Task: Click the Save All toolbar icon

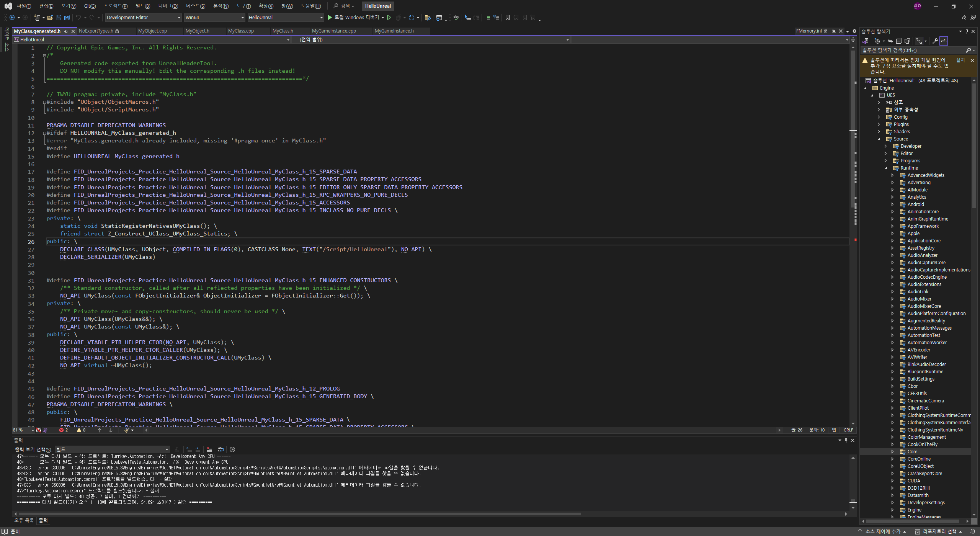Action: 67,18
